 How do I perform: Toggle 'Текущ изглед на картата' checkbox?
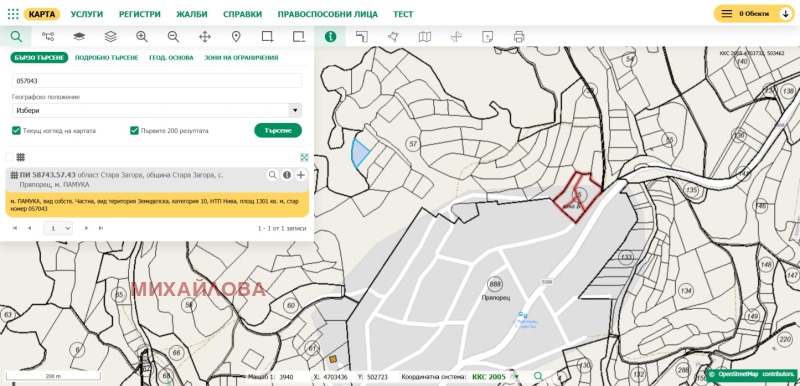click(x=16, y=131)
